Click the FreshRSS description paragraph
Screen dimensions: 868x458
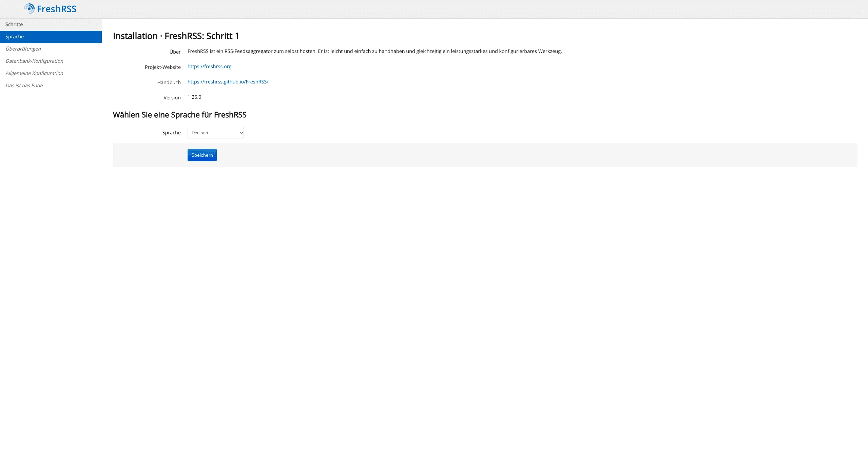tap(375, 51)
